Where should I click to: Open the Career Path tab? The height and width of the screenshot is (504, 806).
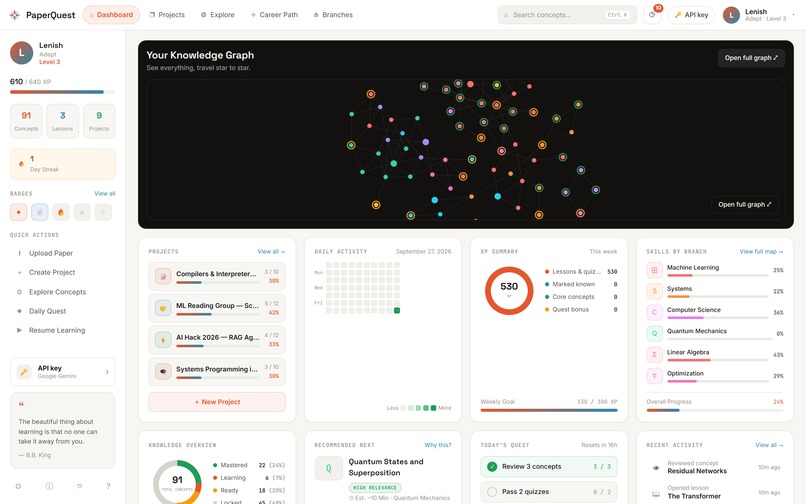[274, 15]
